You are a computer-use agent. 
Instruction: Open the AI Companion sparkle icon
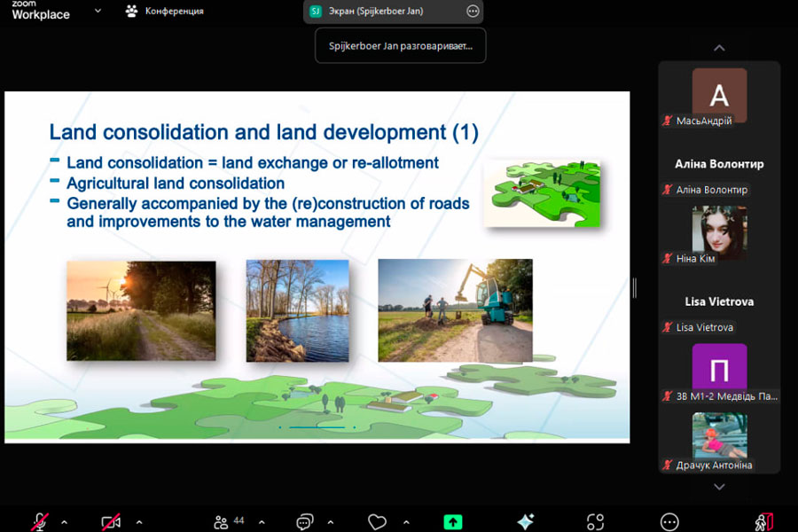[x=526, y=522]
